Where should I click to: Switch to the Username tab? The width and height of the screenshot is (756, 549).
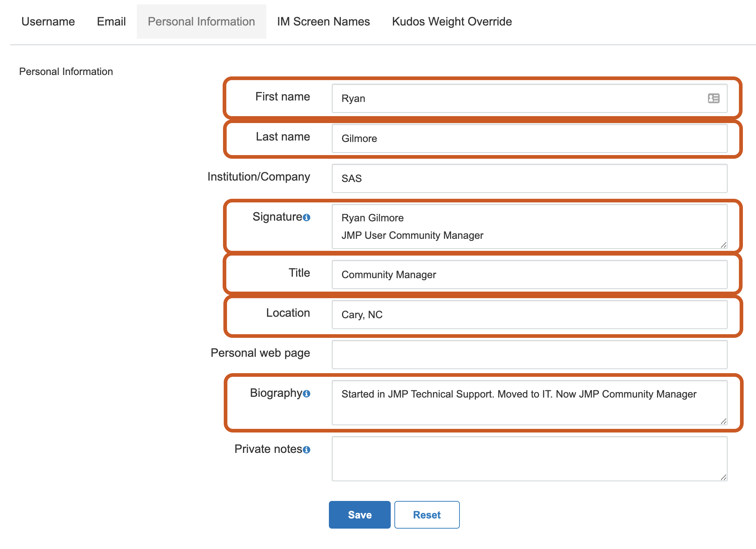coord(48,21)
